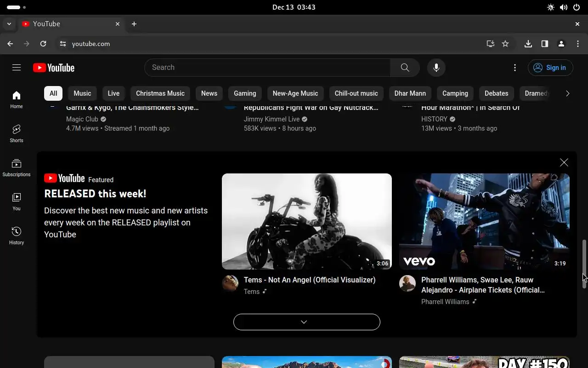The height and width of the screenshot is (368, 588).
Task: Open the Pharrell Williams Airplane Tickets title
Action: (483, 285)
